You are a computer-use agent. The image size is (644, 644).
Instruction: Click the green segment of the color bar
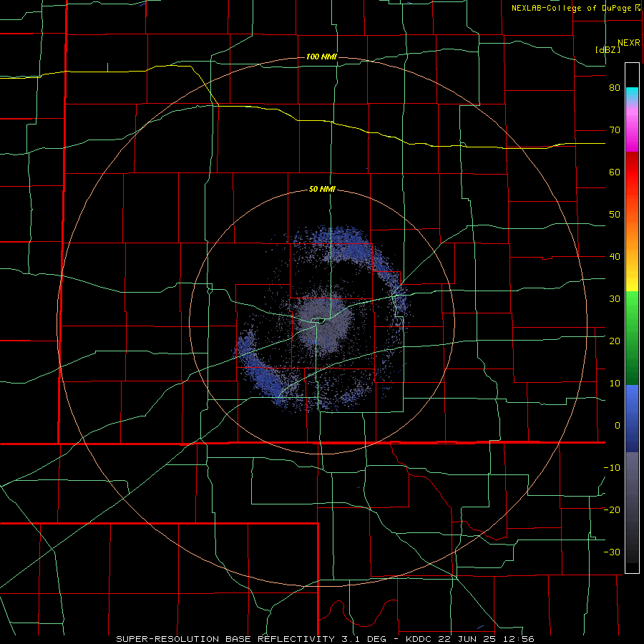point(632,338)
